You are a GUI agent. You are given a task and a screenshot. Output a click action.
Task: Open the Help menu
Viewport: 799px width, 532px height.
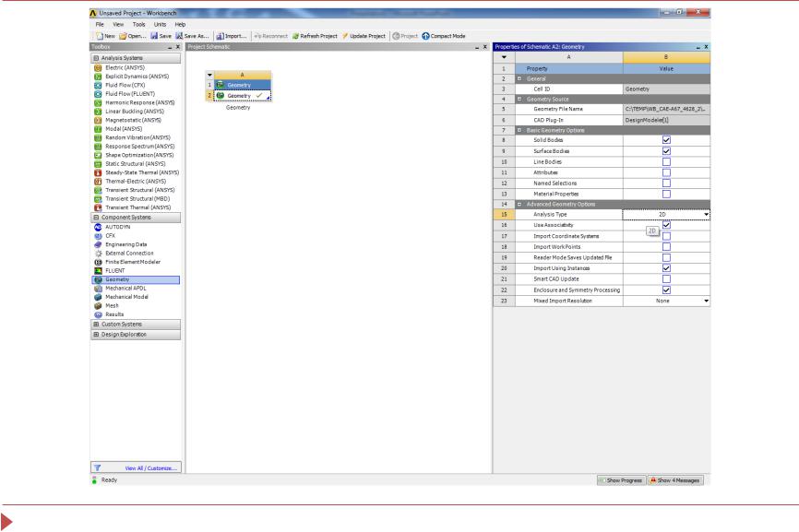tap(181, 25)
